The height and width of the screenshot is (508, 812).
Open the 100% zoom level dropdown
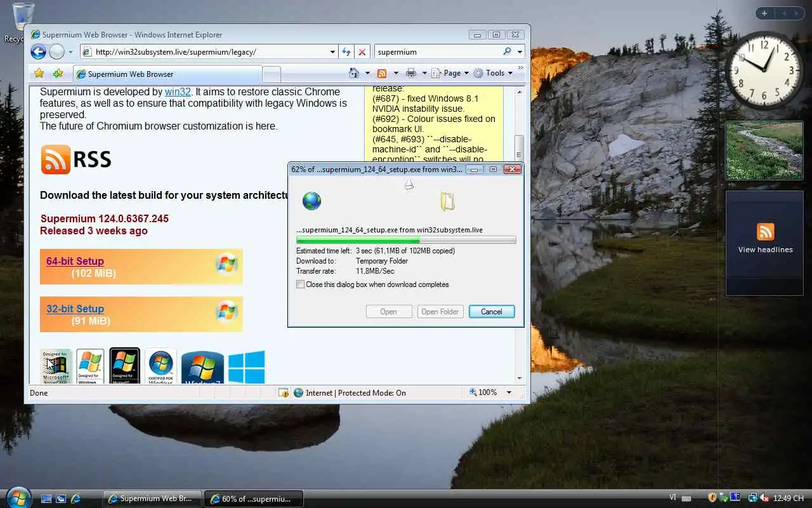[x=509, y=392]
